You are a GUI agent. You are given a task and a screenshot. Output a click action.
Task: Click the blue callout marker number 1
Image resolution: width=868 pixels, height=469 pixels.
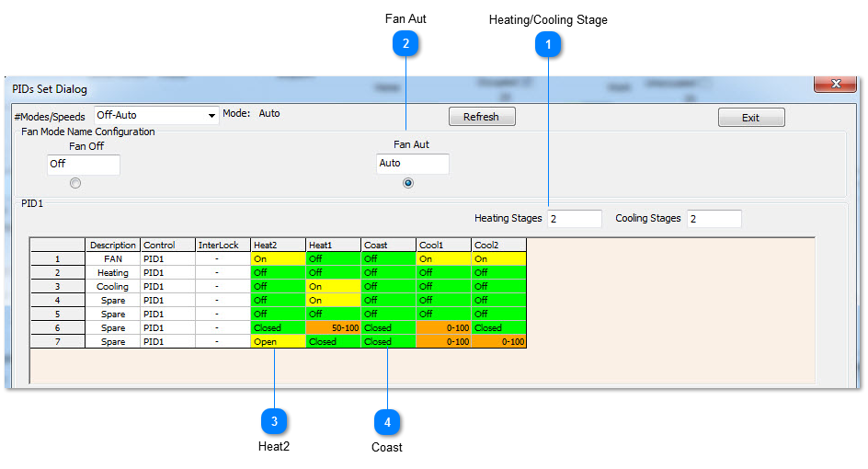point(548,44)
